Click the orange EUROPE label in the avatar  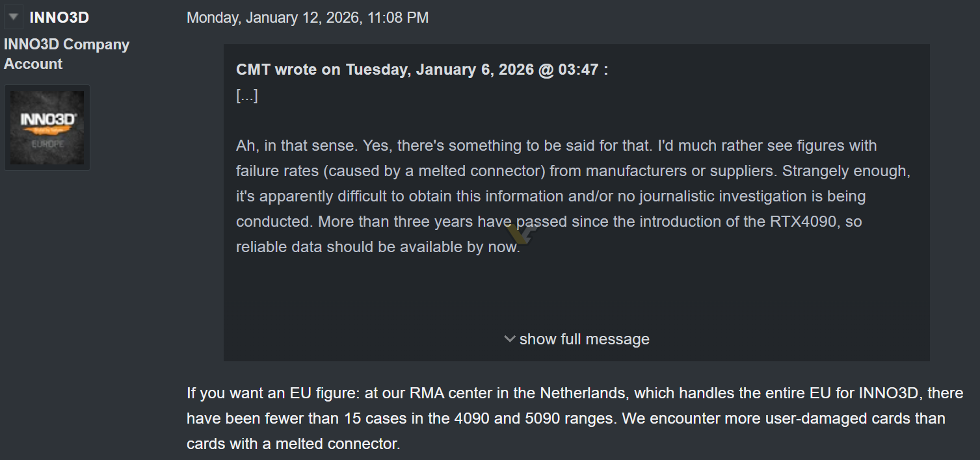pos(47,143)
